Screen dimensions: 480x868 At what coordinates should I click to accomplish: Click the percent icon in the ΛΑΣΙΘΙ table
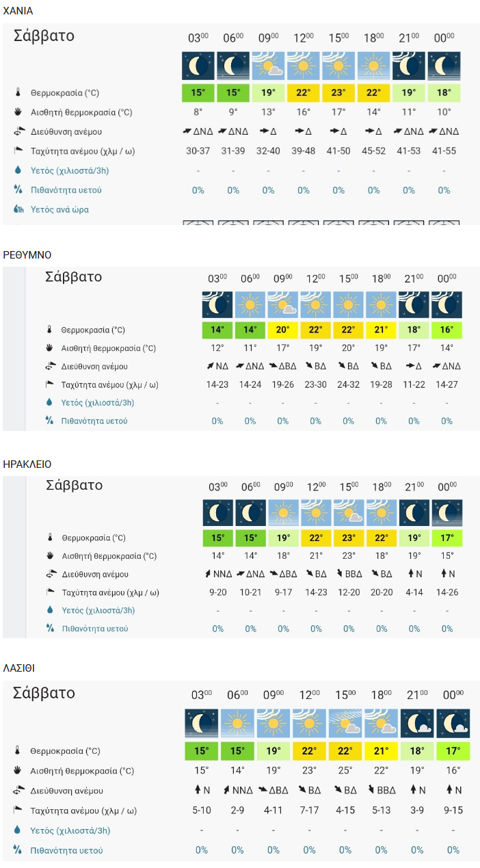(x=18, y=850)
